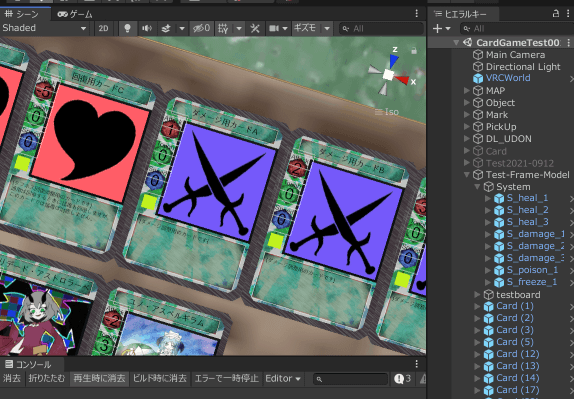Expand the DL_UDON object
Image resolution: width=574 pixels, height=399 pixels.
coord(467,138)
